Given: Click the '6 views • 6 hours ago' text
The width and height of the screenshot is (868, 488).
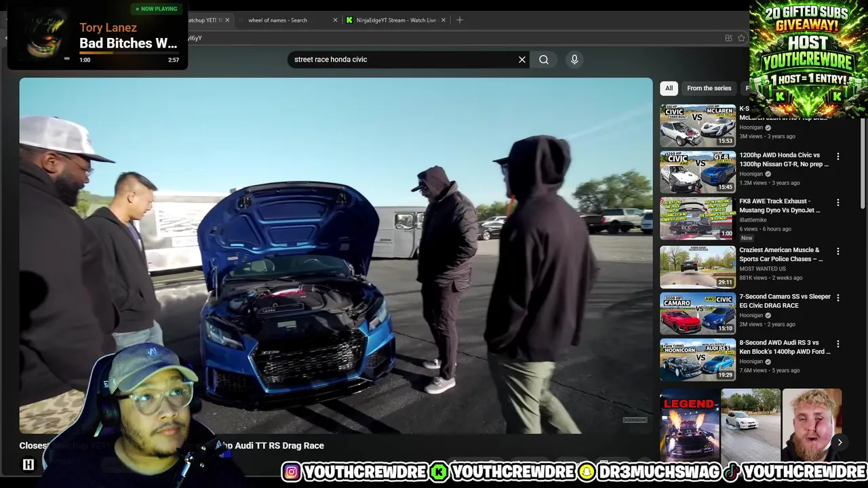Looking at the screenshot, I should pos(765,229).
